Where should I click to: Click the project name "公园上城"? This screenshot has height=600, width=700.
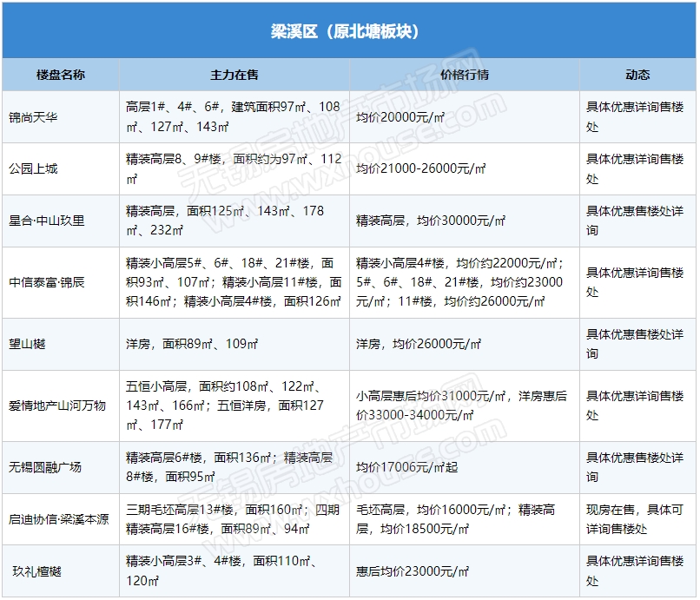click(x=33, y=168)
